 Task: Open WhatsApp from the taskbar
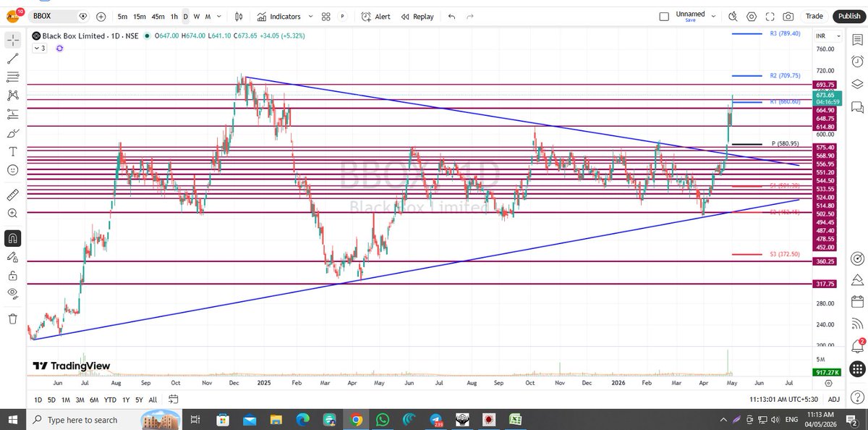click(x=383, y=420)
